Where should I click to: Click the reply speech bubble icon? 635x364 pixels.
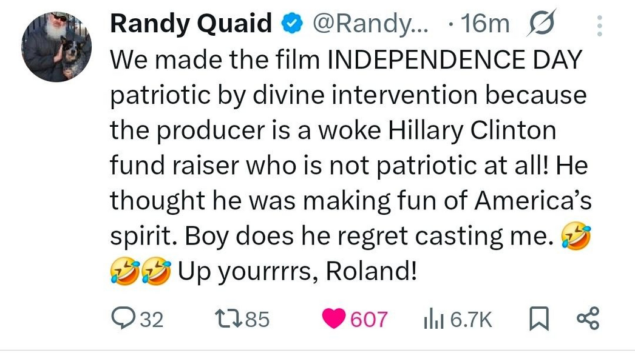tap(123, 318)
